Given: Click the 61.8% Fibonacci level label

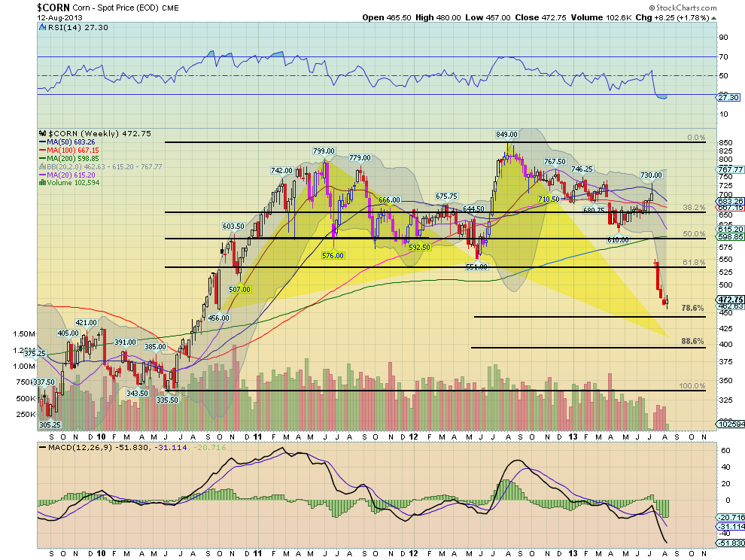Looking at the screenshot, I should pyautogui.click(x=694, y=263).
